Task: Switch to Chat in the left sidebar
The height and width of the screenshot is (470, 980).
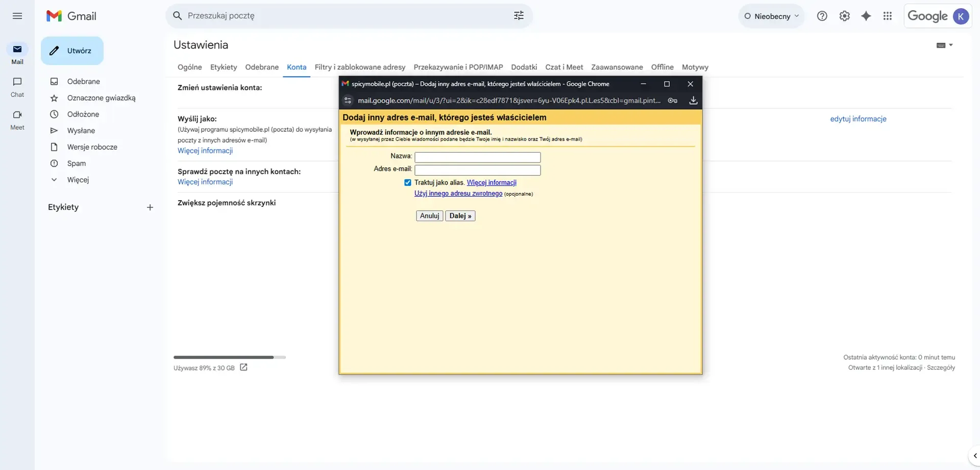Action: click(17, 87)
